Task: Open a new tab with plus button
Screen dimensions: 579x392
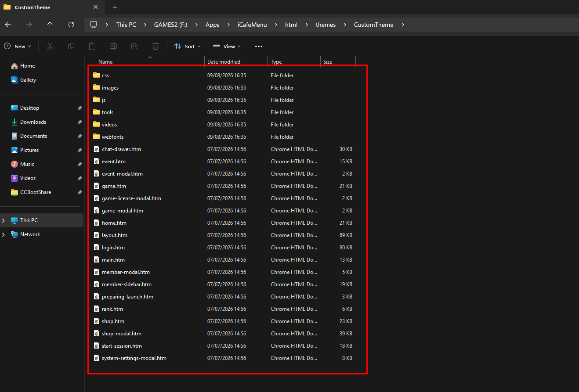Action: coord(115,7)
